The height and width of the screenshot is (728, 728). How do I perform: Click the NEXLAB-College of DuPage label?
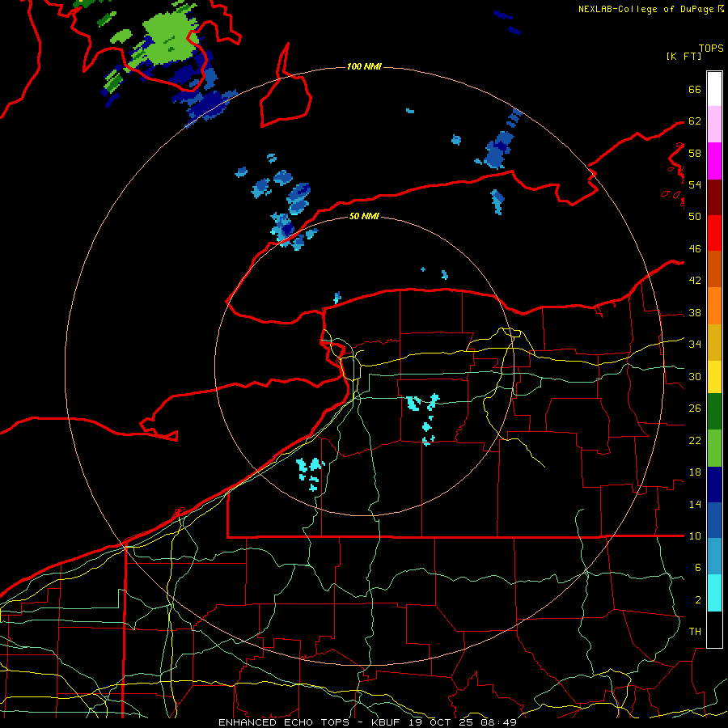[647, 9]
